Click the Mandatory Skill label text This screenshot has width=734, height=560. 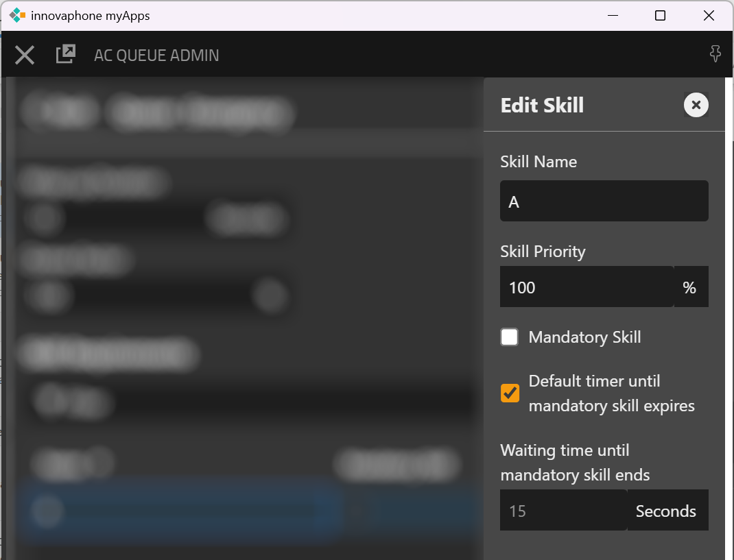click(584, 337)
